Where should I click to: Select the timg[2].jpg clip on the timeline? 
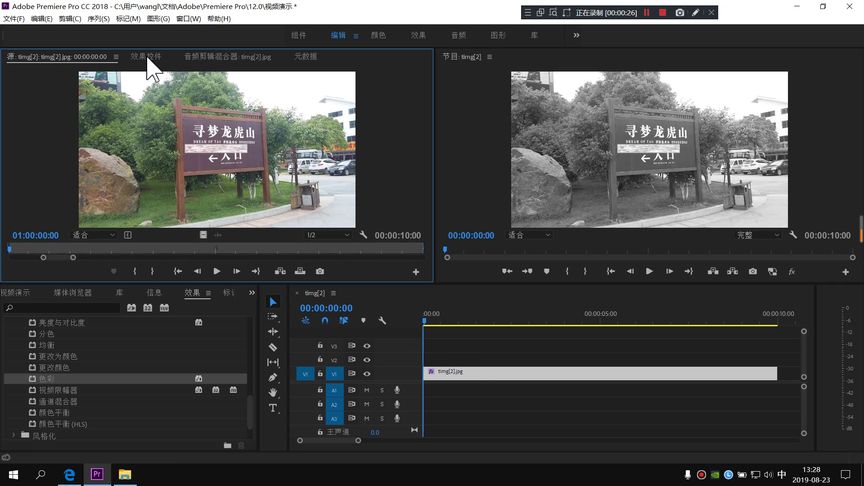coord(600,373)
